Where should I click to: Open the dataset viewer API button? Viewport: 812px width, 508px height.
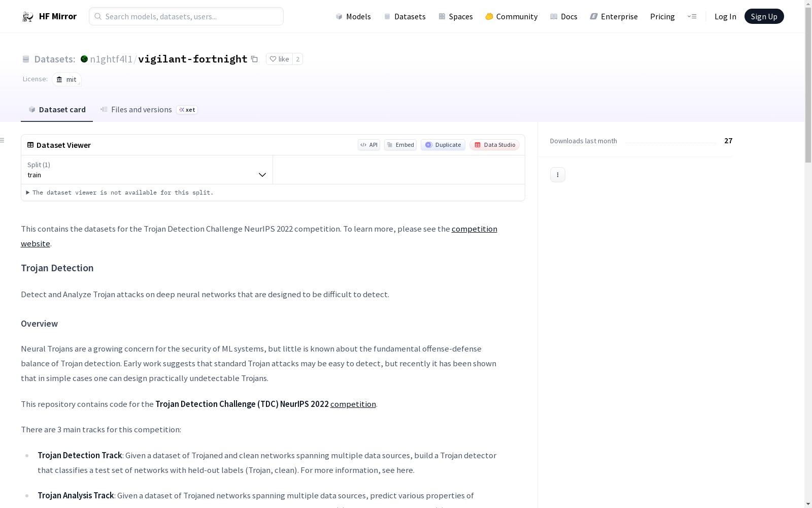click(x=369, y=145)
